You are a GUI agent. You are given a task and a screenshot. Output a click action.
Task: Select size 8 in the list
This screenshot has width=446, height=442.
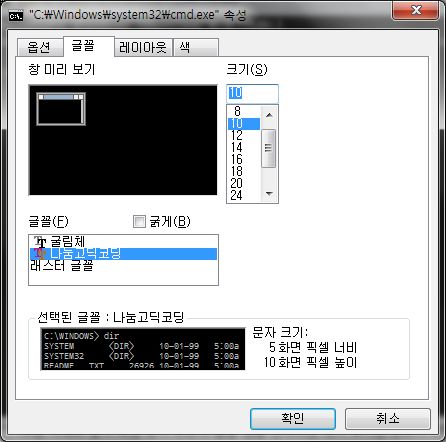click(244, 111)
